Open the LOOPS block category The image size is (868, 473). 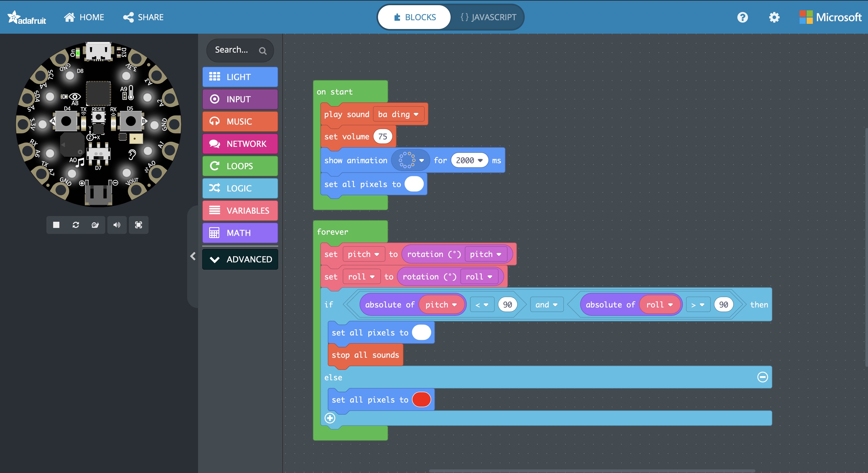tap(240, 166)
